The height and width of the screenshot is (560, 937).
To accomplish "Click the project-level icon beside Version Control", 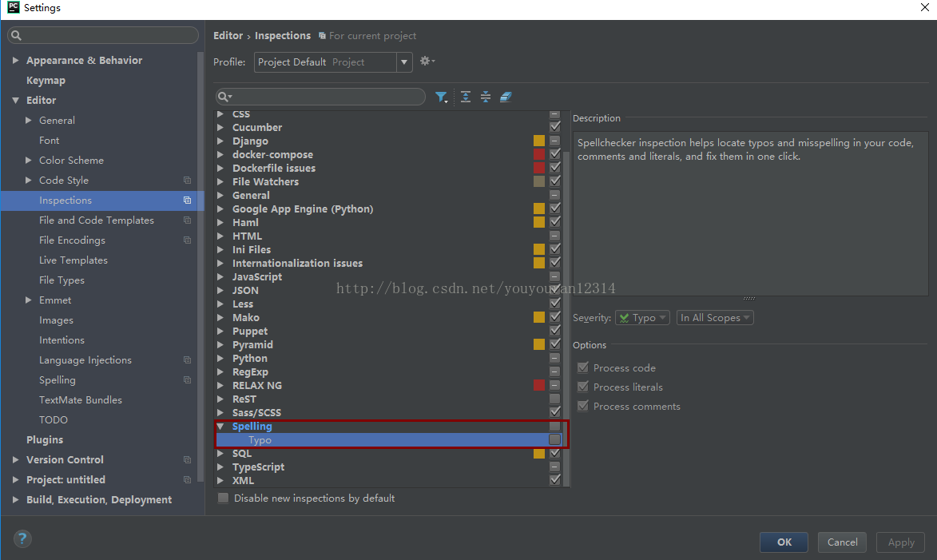I will tap(187, 459).
